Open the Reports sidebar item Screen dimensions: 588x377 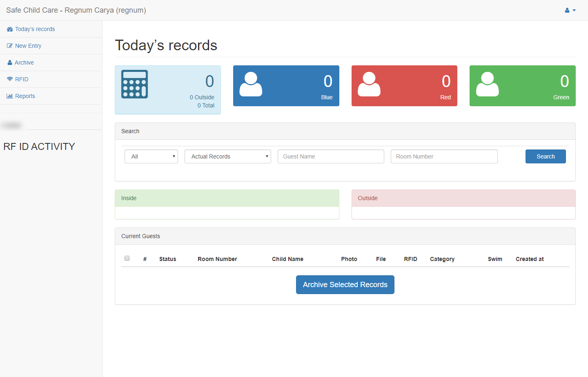25,96
